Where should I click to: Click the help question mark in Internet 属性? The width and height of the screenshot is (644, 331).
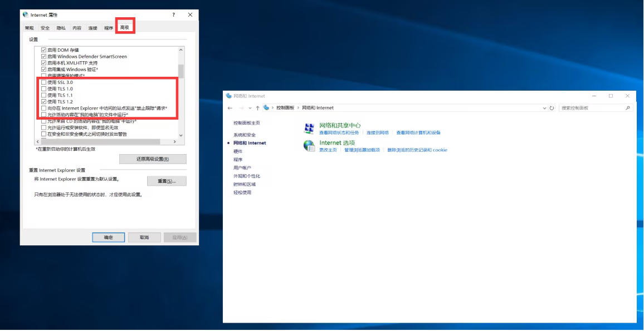173,15
